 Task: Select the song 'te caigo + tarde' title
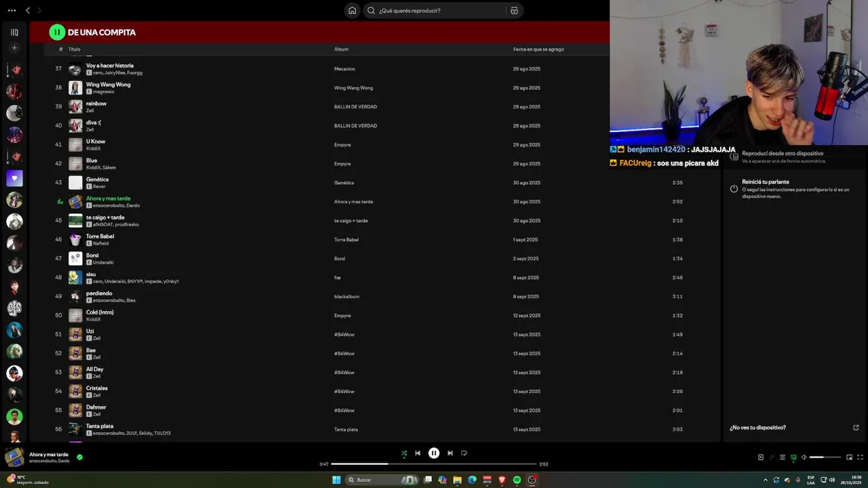105,218
